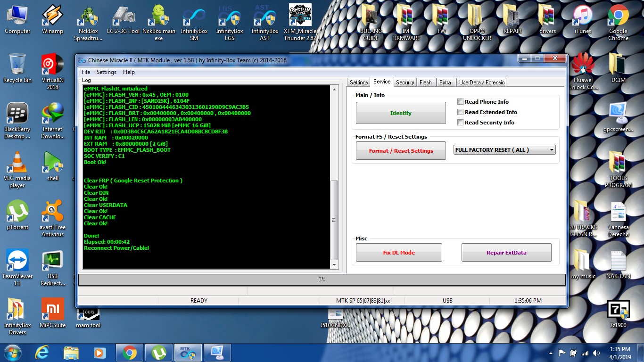This screenshot has width=644, height=362.
Task: Select the VirtualDJ 2018 shortcut
Action: pyautogui.click(x=53, y=72)
